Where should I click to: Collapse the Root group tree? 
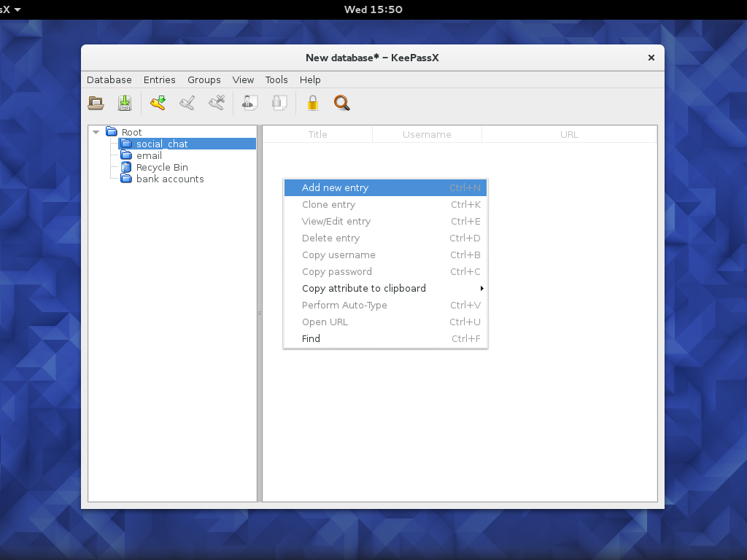click(x=96, y=132)
